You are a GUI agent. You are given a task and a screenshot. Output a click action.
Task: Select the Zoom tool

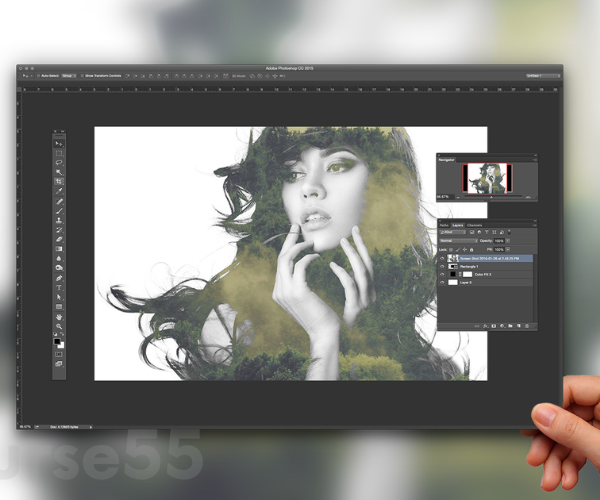pyautogui.click(x=59, y=327)
